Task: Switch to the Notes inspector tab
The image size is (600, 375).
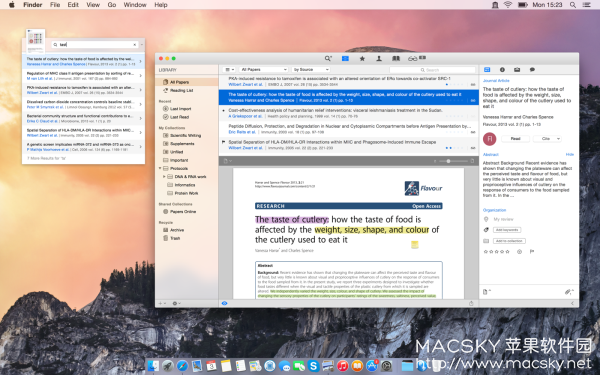Action: pos(532,70)
